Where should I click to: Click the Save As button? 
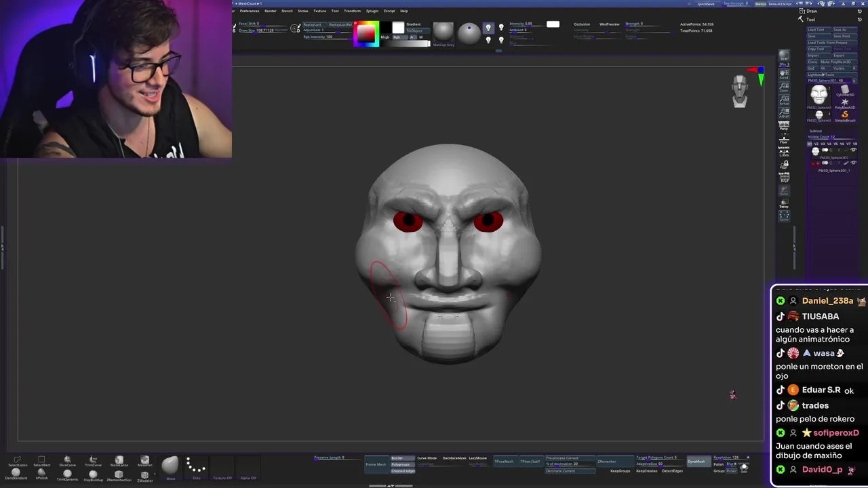845,30
